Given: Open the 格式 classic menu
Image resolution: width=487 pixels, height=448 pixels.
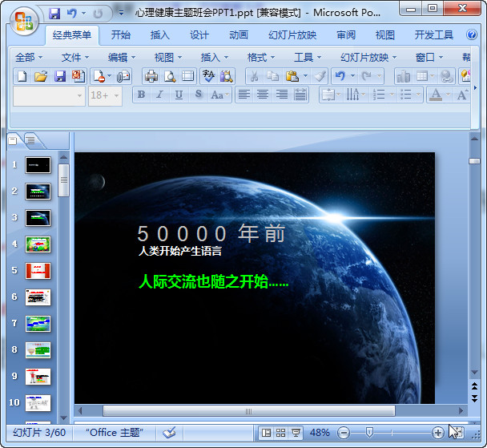Looking at the screenshot, I should pos(261,57).
